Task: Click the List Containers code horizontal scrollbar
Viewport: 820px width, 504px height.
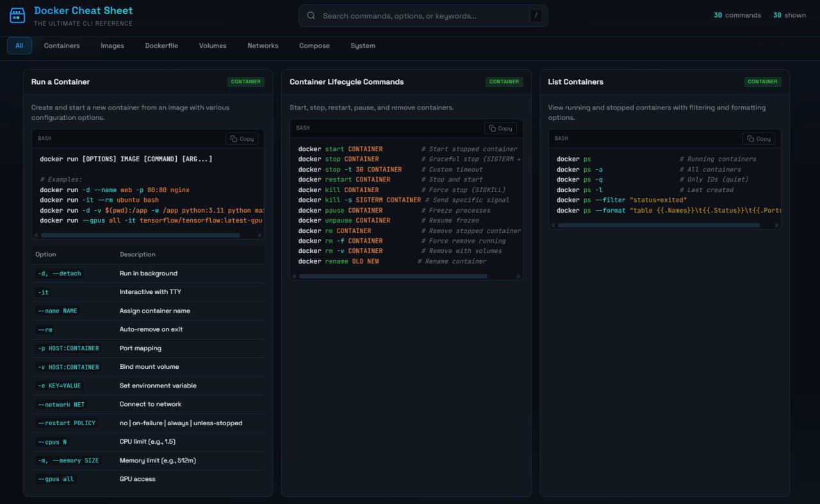Action: click(659, 225)
